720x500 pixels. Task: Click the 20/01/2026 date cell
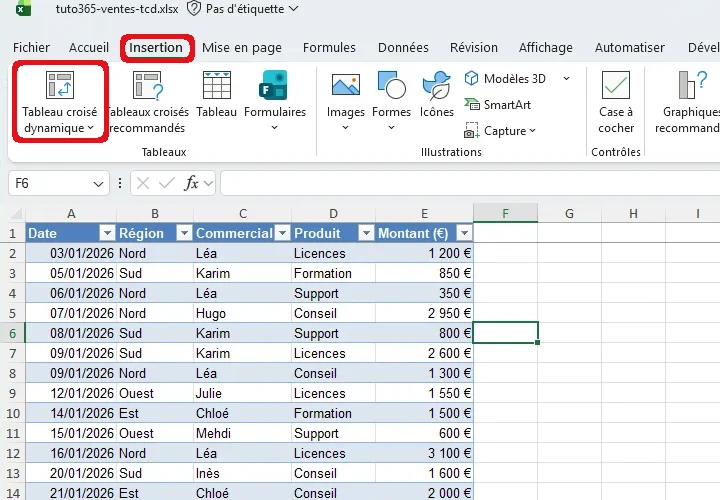pyautogui.click(x=71, y=473)
